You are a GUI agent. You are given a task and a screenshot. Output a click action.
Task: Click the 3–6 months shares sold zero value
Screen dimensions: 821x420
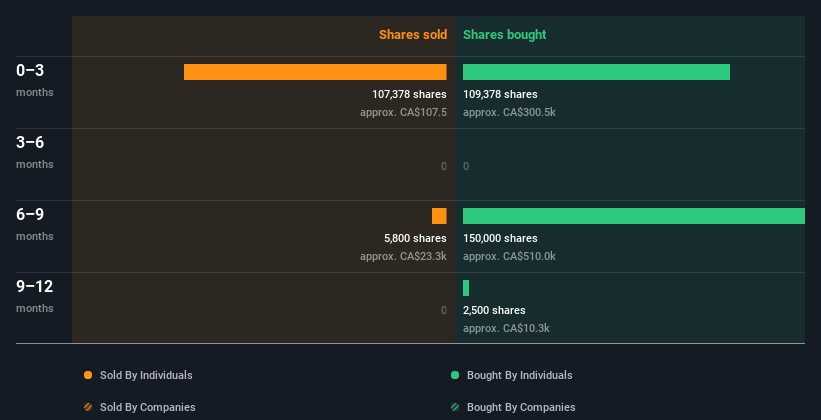[444, 167]
